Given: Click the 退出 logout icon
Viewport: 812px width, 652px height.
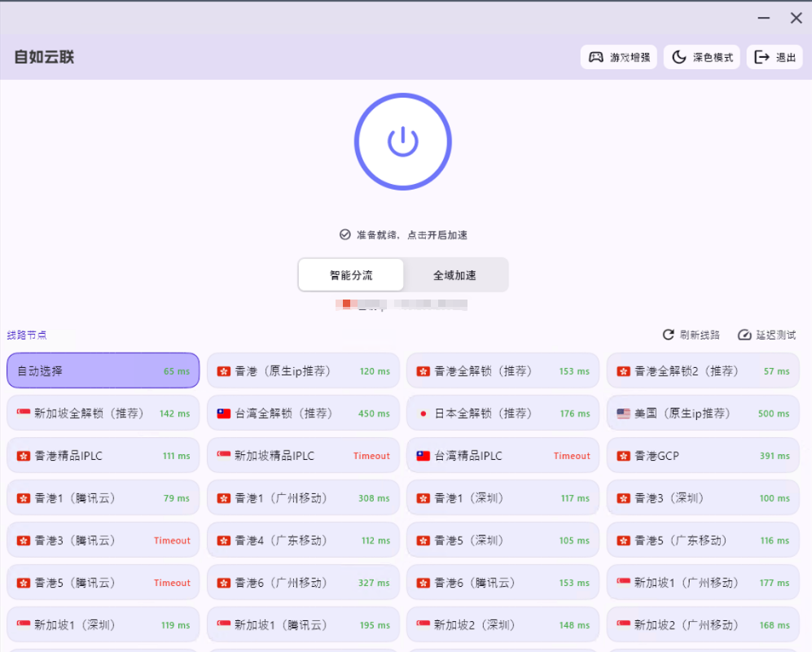Looking at the screenshot, I should coord(761,56).
